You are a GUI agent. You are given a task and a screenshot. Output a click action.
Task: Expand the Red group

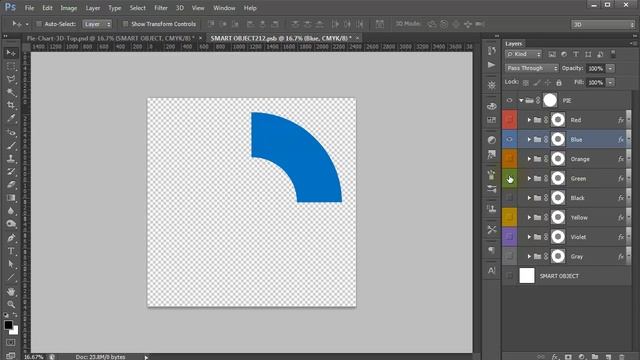pyautogui.click(x=529, y=120)
